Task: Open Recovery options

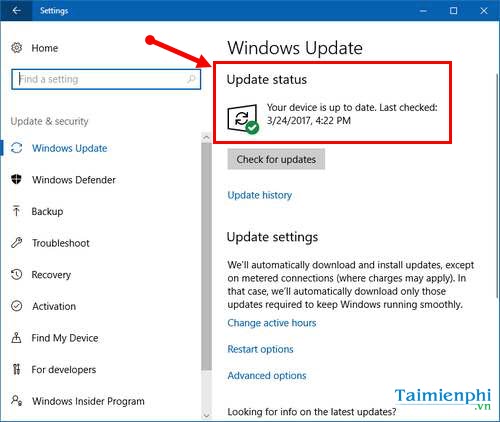Action: click(51, 275)
